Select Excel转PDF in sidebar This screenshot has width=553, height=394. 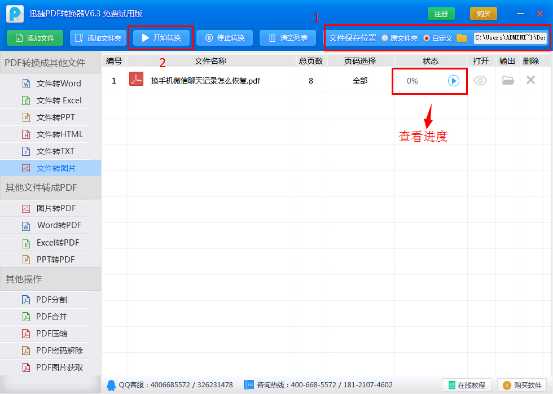click(x=51, y=243)
